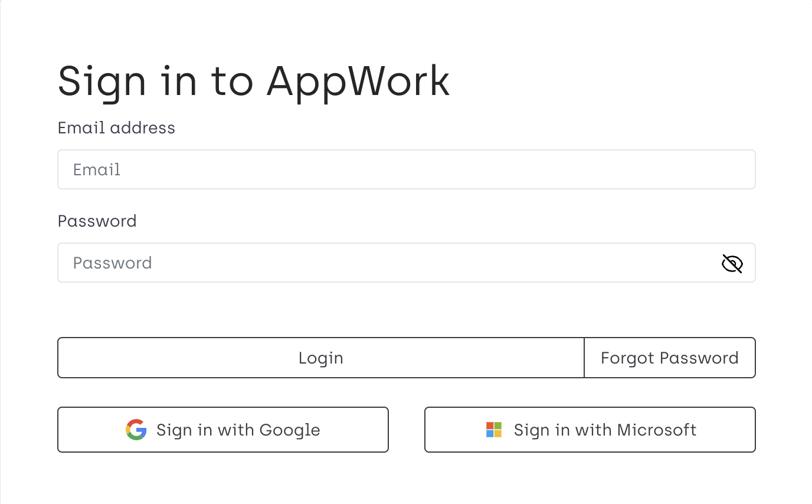This screenshot has height=504, width=812.
Task: Click the crossed-out eye icon in password field
Action: (732, 263)
